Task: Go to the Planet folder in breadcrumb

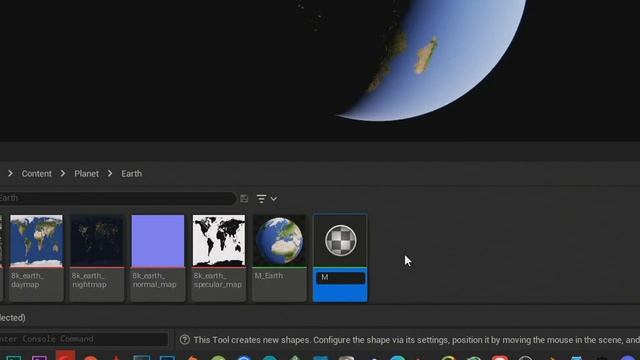Action: coord(86,173)
